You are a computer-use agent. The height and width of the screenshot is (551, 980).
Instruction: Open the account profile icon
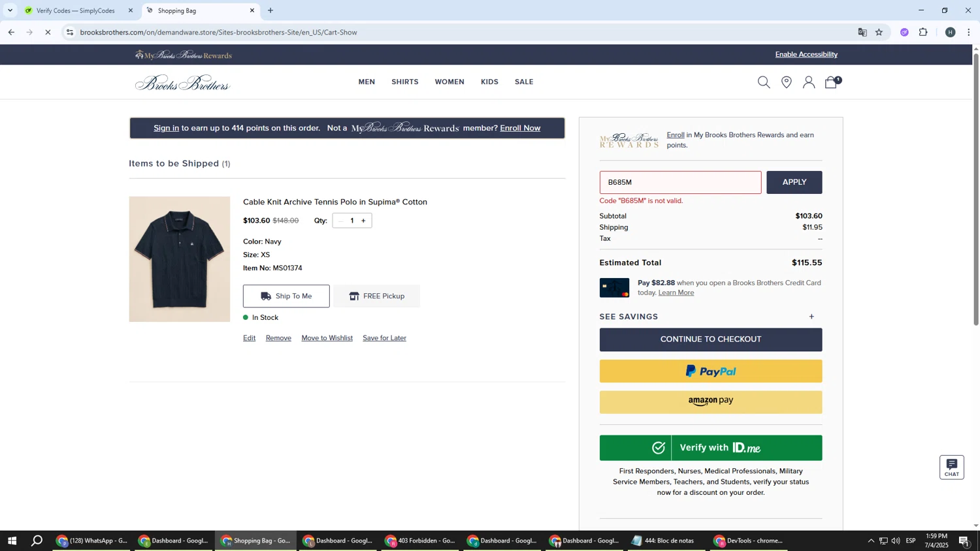pyautogui.click(x=809, y=82)
